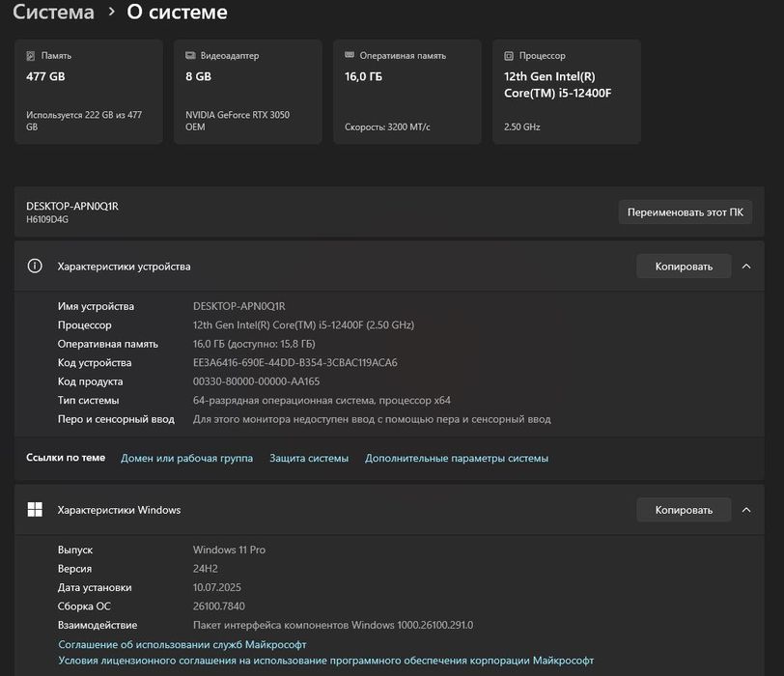Open the Оперативная память 16,0 ГБ card
The height and width of the screenshot is (676, 784).
coord(407,92)
